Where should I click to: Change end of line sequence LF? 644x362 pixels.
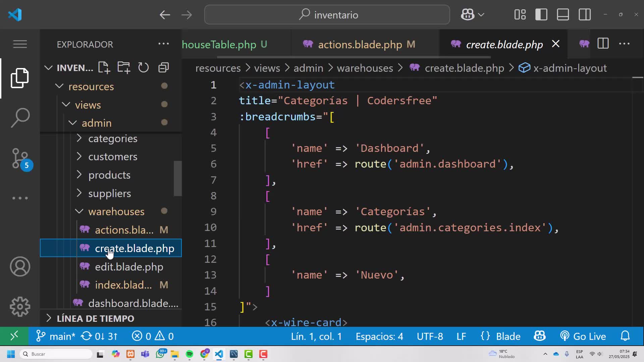(x=461, y=336)
